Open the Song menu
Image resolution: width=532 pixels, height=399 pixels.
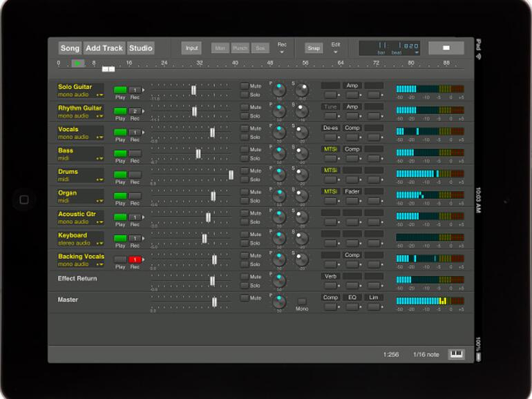click(70, 48)
